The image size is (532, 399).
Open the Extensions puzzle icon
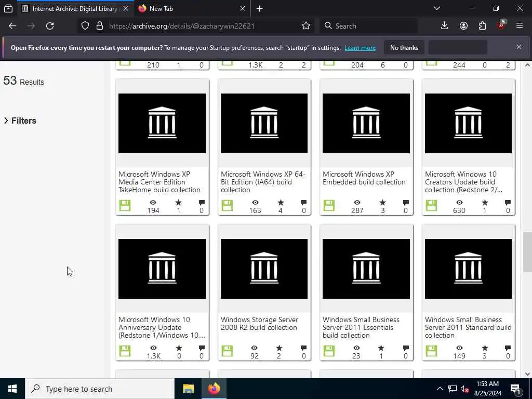coord(482,26)
